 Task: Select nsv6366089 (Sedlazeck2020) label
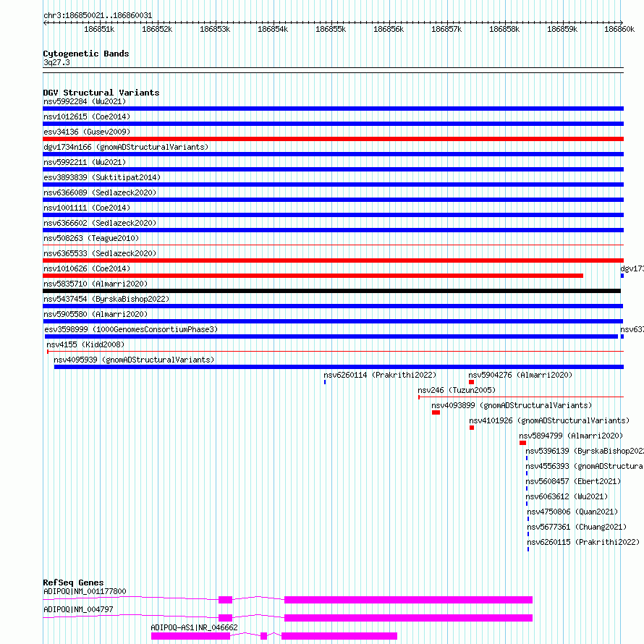pos(100,192)
